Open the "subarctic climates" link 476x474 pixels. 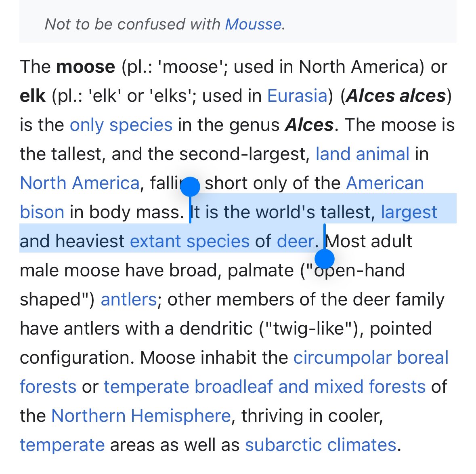(321, 445)
